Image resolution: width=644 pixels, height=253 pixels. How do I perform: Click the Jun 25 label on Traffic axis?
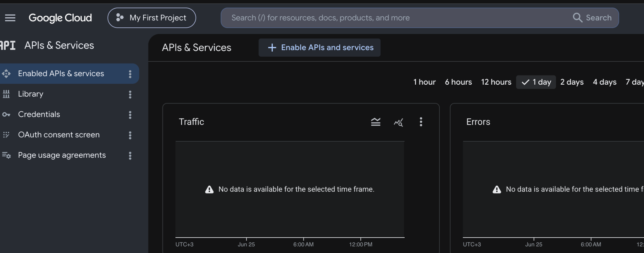(x=246, y=245)
